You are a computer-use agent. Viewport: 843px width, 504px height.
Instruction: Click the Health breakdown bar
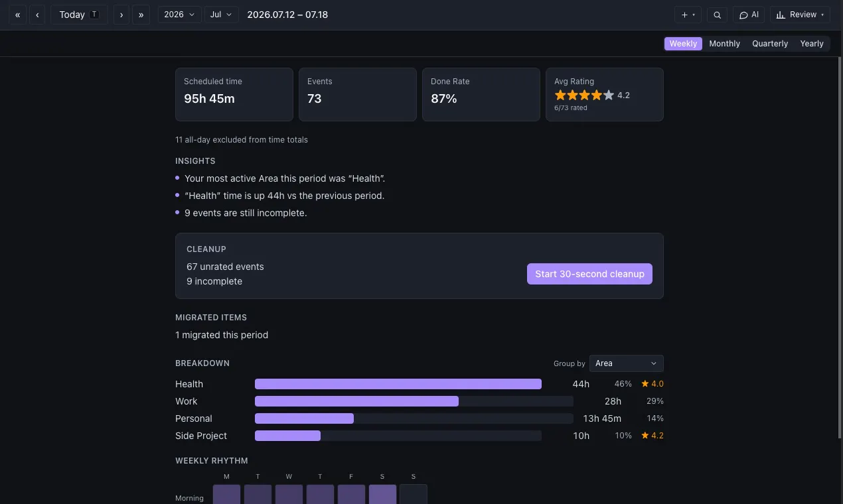click(398, 384)
